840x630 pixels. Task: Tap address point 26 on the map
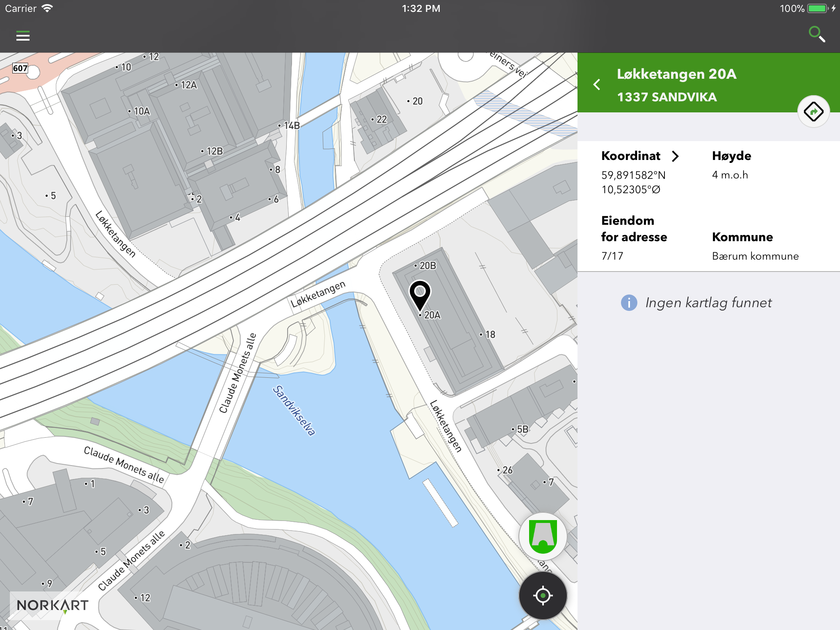pos(505,470)
